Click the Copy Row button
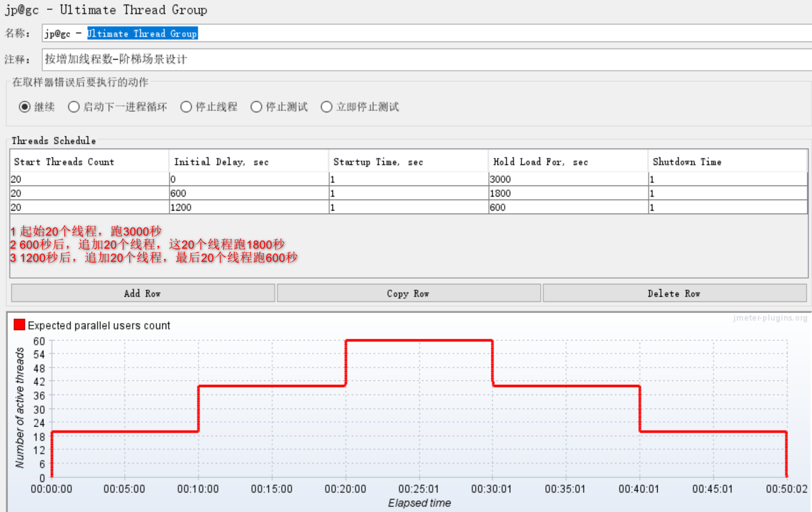 pyautogui.click(x=408, y=293)
